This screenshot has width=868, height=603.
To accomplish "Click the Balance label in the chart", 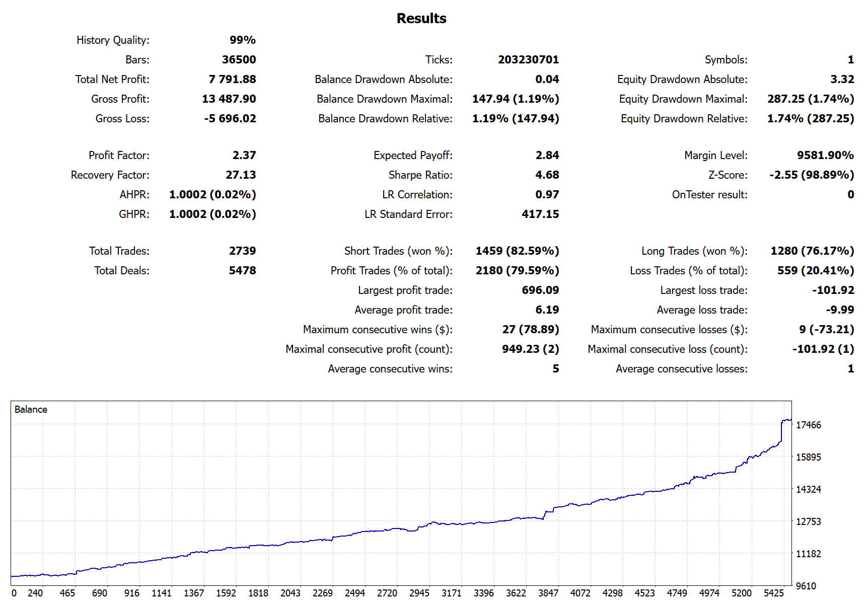I will 31,409.
